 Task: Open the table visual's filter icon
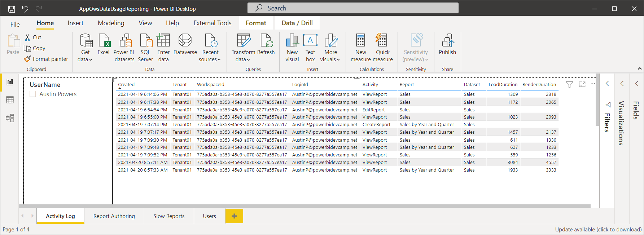569,84
